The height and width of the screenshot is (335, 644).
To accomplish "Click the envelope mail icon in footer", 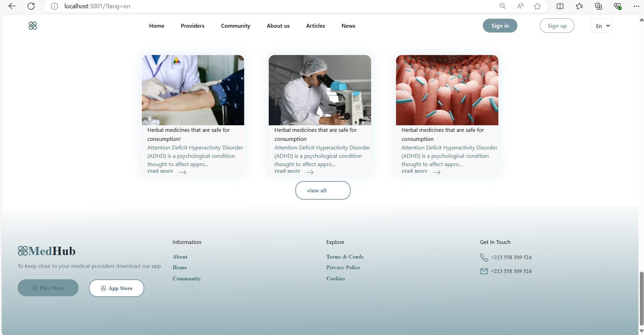I will coord(484,271).
